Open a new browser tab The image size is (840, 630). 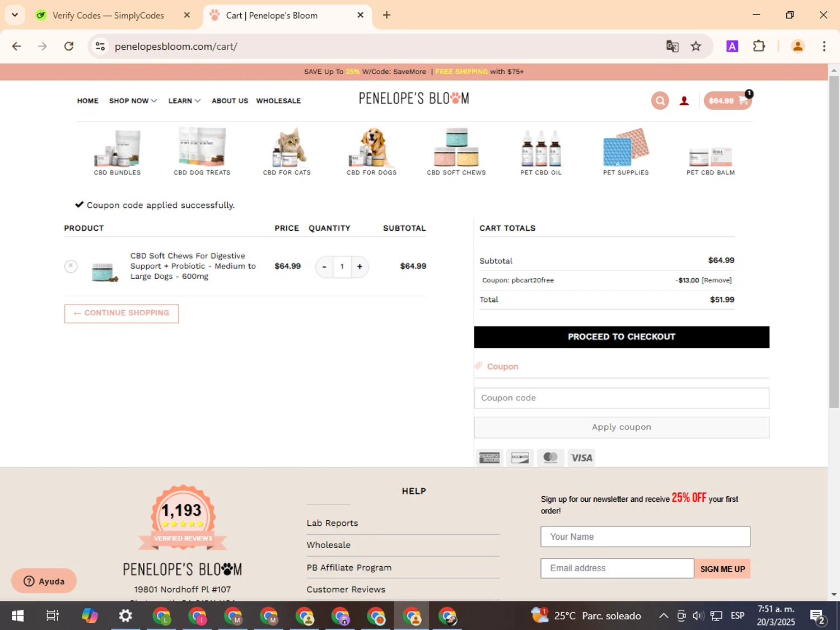[x=386, y=15]
